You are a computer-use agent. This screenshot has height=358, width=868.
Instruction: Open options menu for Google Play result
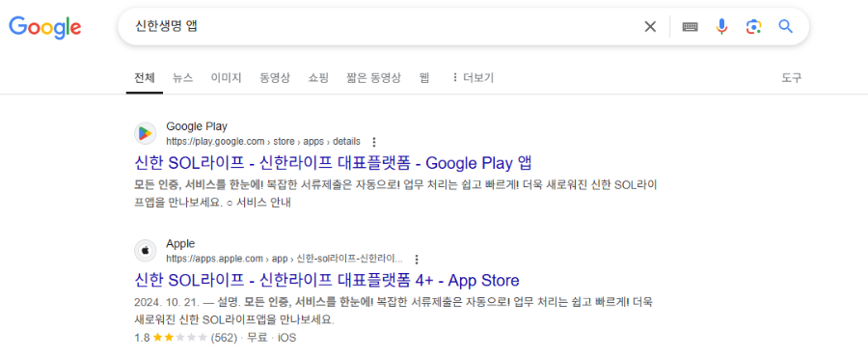point(374,141)
